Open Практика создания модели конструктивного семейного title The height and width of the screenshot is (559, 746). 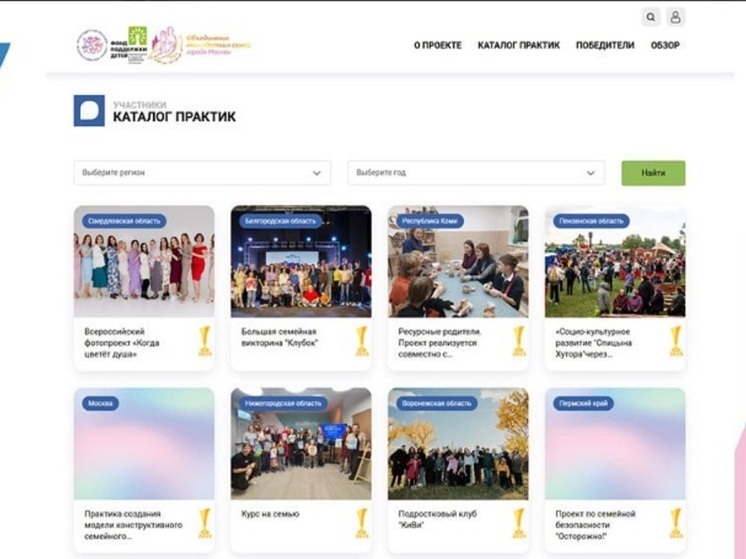tap(133, 525)
